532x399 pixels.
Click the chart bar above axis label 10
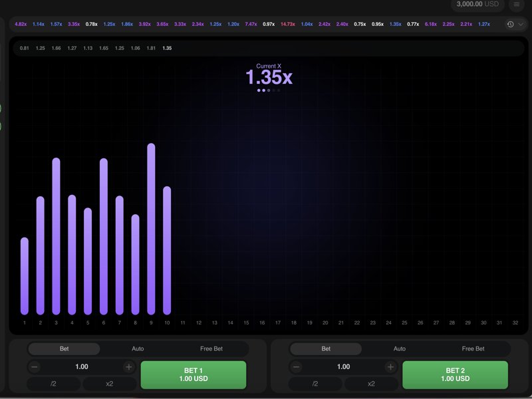[x=167, y=251]
